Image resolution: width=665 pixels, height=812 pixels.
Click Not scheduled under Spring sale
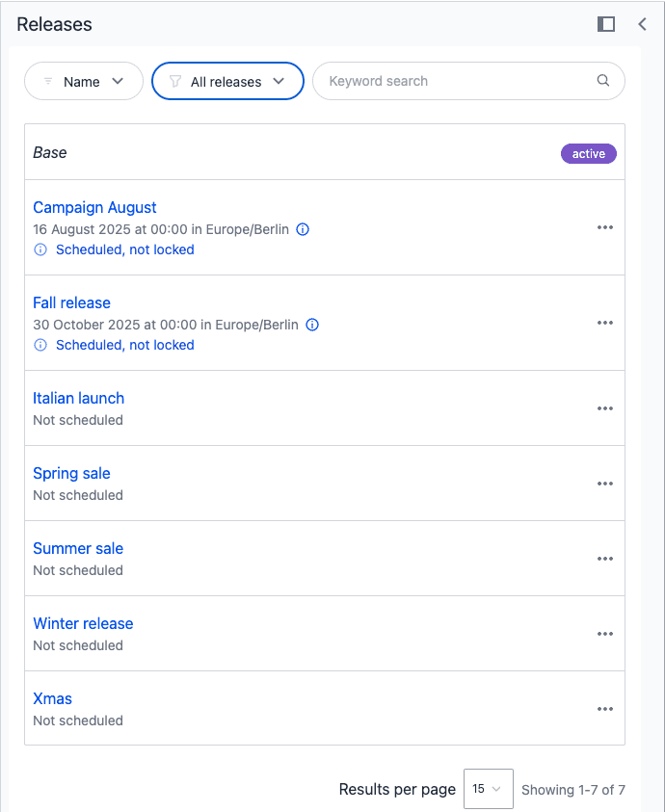coord(78,495)
